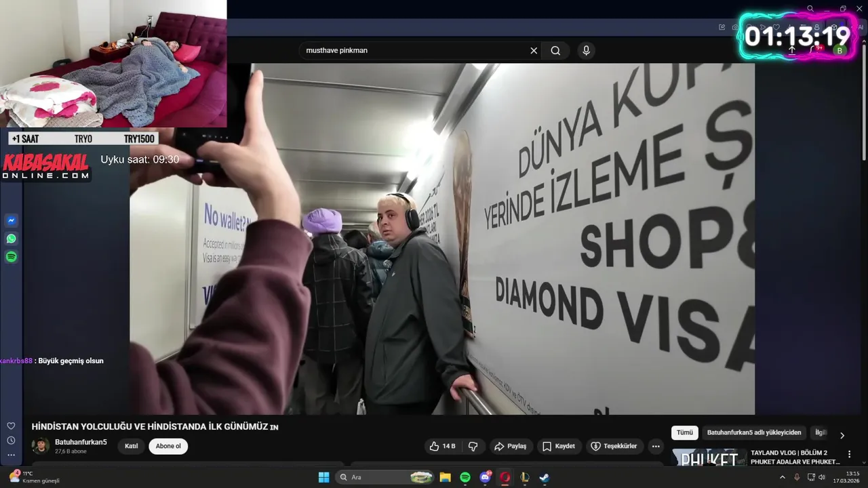This screenshot has width=868, height=488.
Task: Save video with Kaydet
Action: 559,446
